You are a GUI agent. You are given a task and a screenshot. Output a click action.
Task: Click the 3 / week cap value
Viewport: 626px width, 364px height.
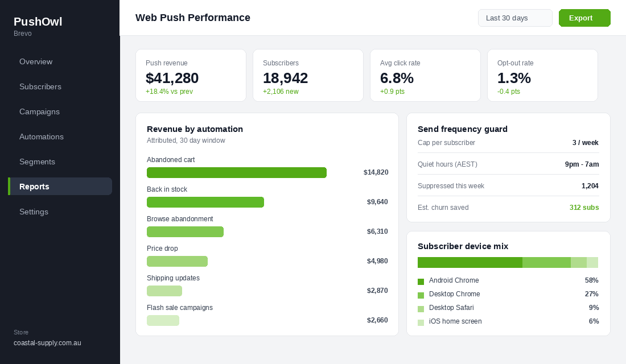[585, 143]
